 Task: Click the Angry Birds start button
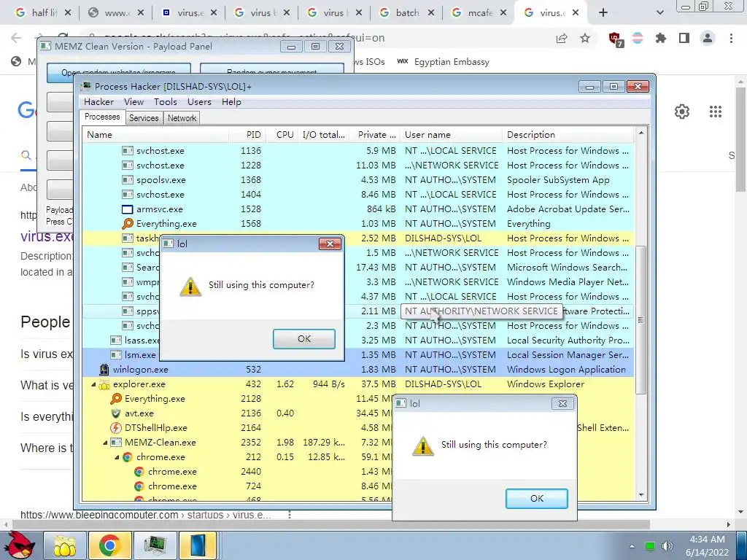(x=19, y=545)
